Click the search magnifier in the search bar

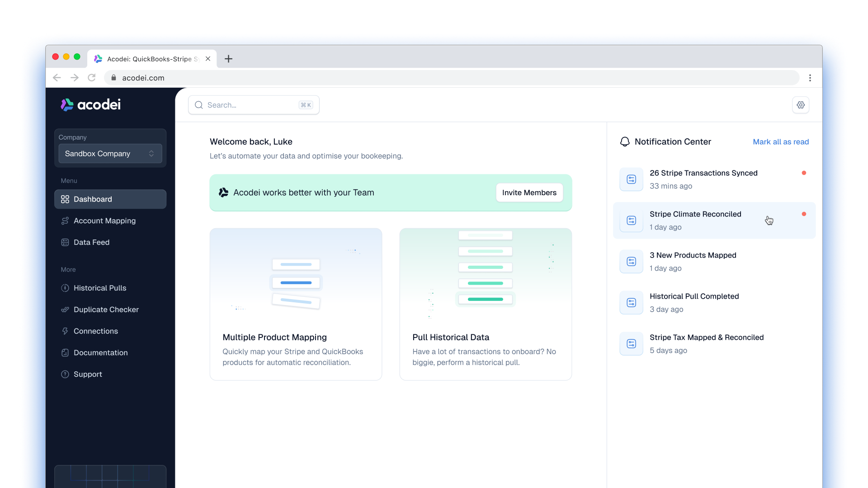[x=199, y=104]
